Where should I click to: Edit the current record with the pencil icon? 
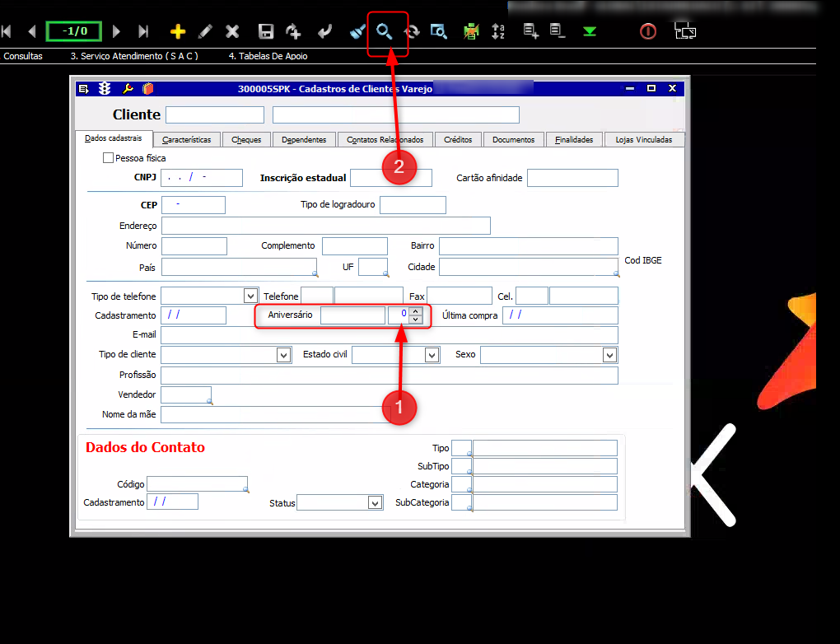click(205, 31)
